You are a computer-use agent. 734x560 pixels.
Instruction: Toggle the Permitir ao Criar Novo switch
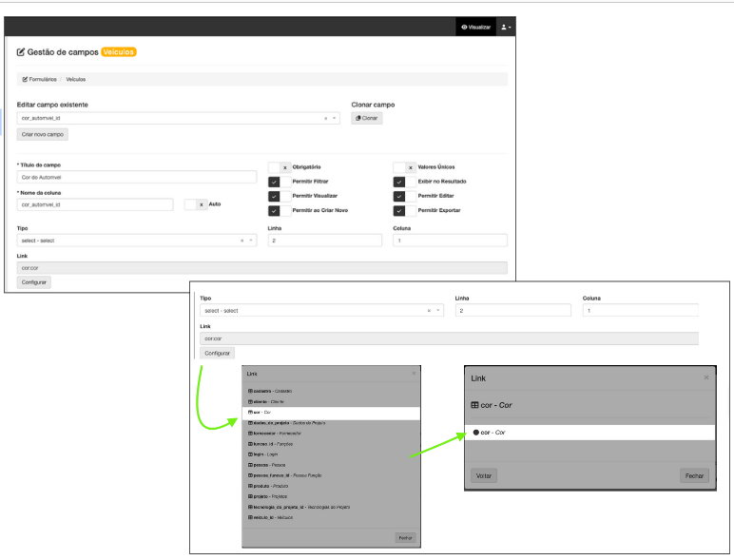click(x=280, y=211)
